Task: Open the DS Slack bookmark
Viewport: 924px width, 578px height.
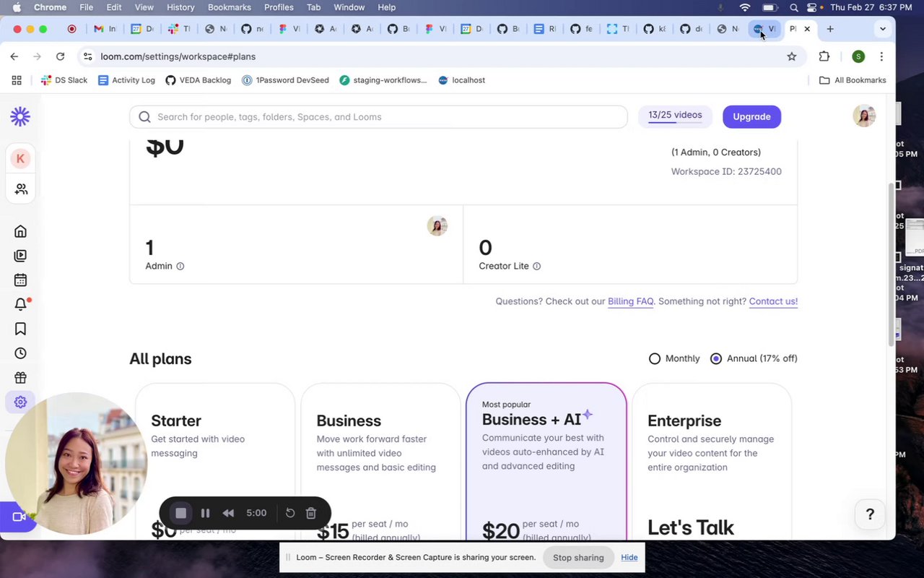Action: click(x=64, y=80)
